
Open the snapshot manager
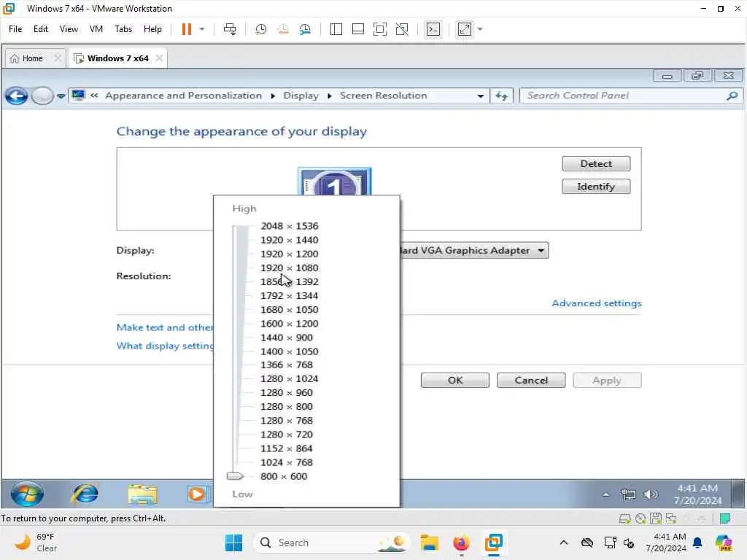click(x=305, y=29)
